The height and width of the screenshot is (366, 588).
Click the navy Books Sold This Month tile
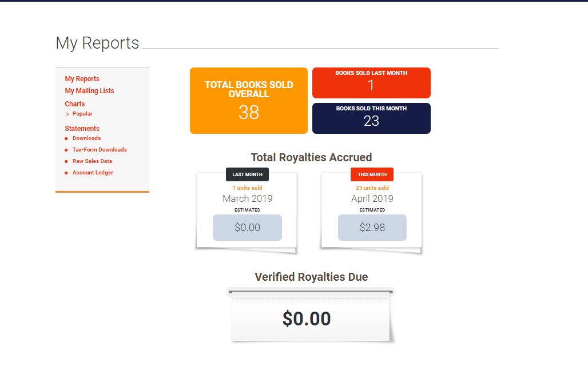(371, 118)
